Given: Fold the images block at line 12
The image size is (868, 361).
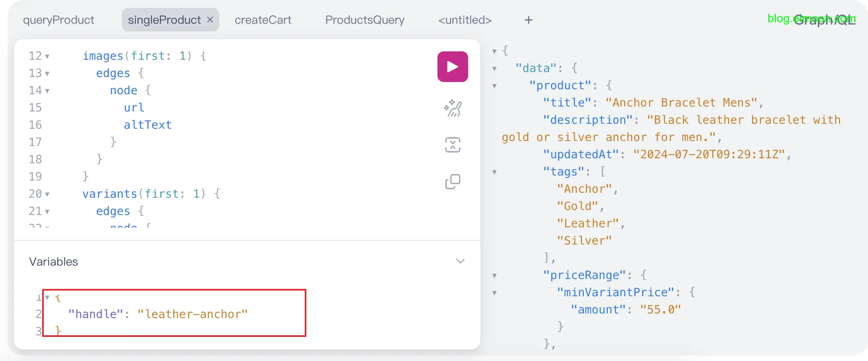Looking at the screenshot, I should pyautogui.click(x=47, y=57).
